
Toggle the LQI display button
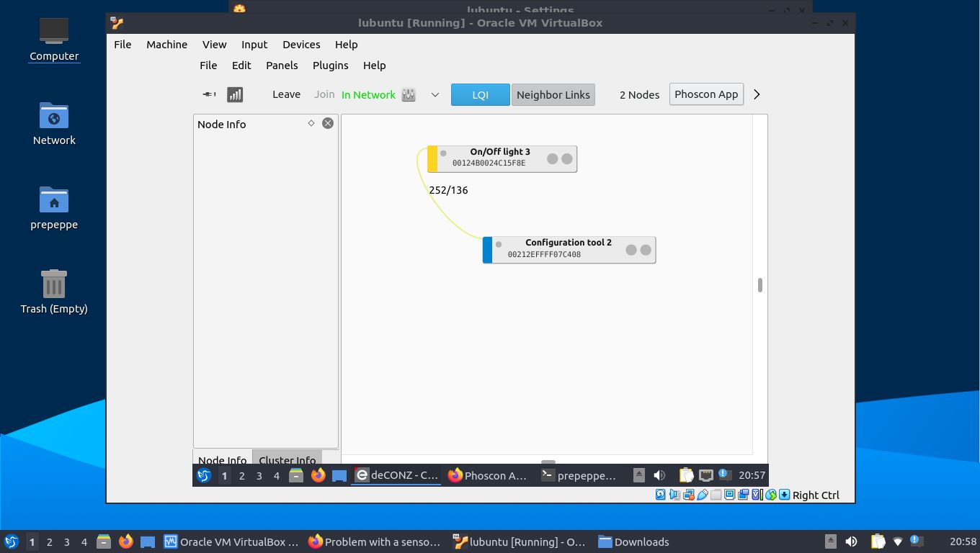[481, 94]
